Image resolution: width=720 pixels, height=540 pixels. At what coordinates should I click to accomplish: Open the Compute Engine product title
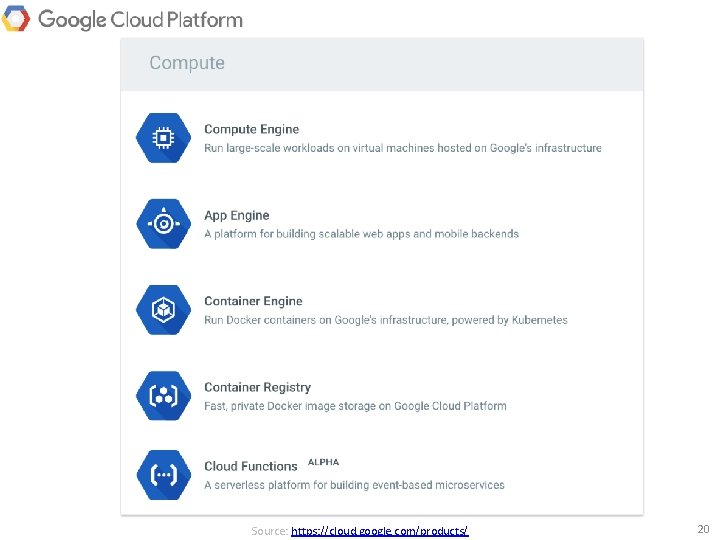coord(251,129)
